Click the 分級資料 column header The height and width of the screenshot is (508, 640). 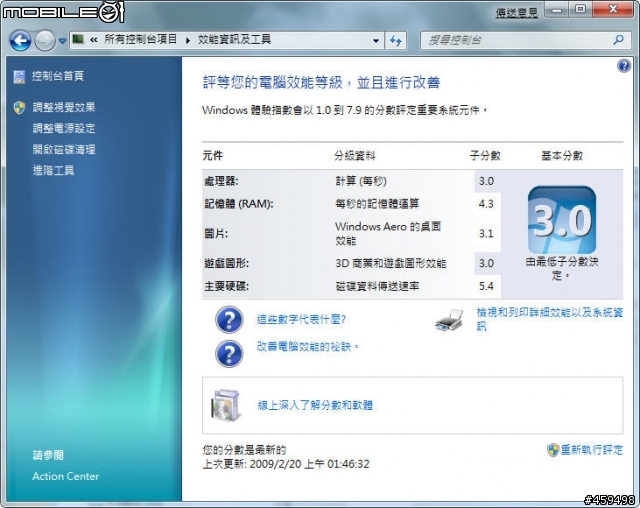point(355,155)
